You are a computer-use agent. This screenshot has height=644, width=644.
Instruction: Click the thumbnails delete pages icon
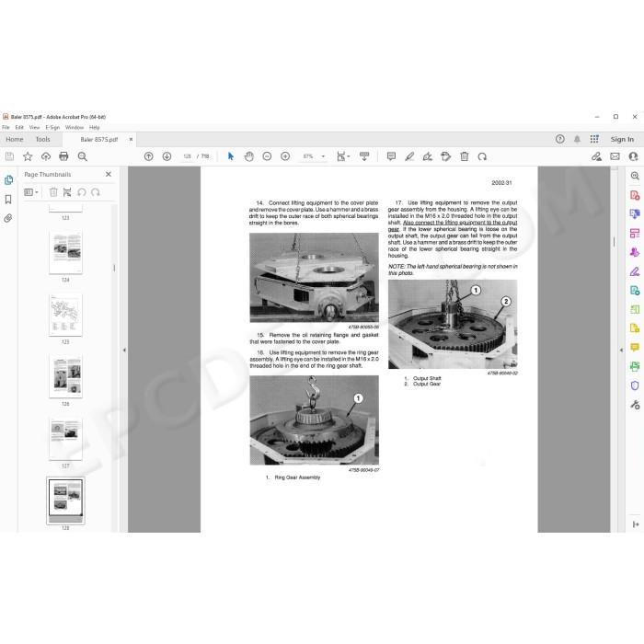(53, 192)
